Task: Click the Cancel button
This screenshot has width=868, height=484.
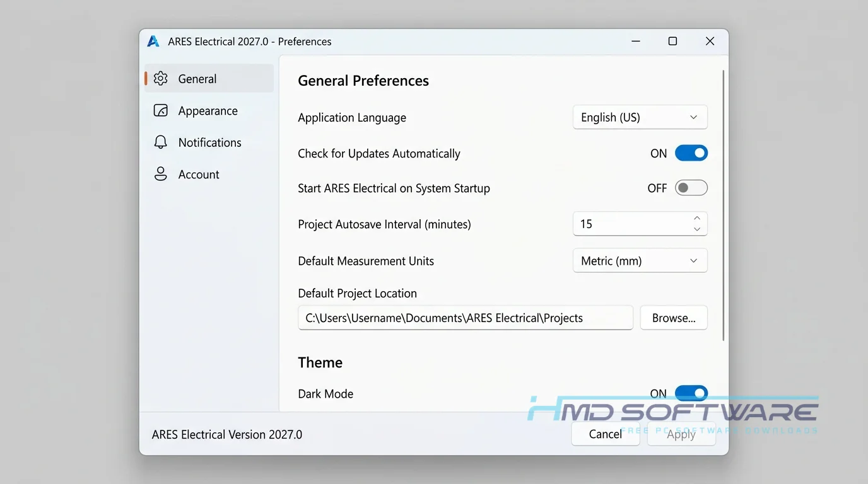Action: click(606, 434)
